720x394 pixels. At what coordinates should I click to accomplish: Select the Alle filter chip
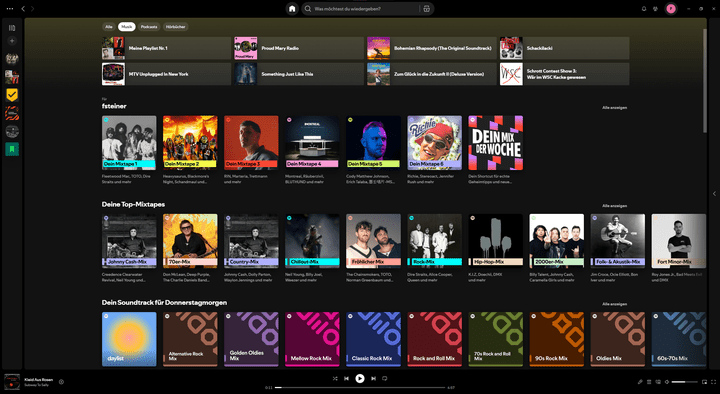point(109,27)
